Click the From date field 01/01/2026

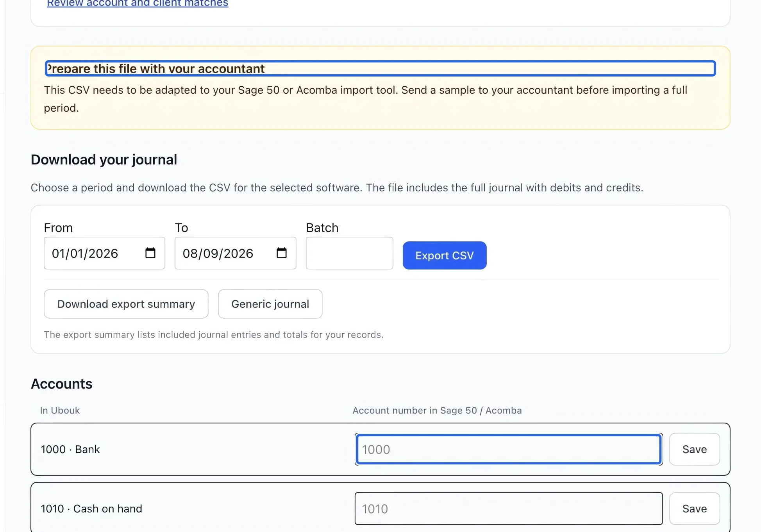tap(104, 253)
